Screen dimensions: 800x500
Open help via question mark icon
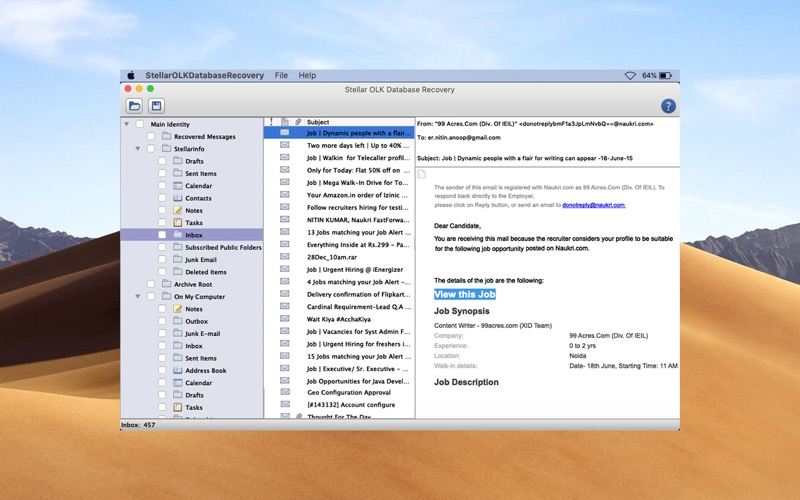(668, 106)
